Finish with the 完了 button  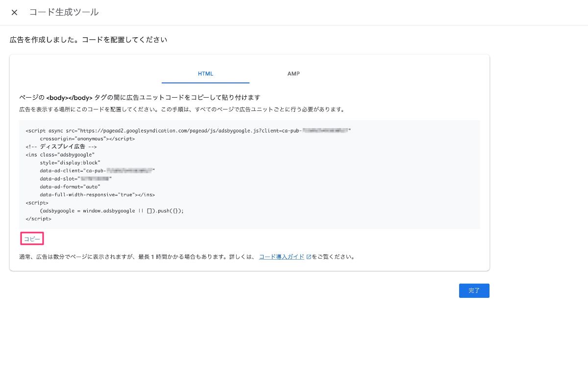click(474, 290)
